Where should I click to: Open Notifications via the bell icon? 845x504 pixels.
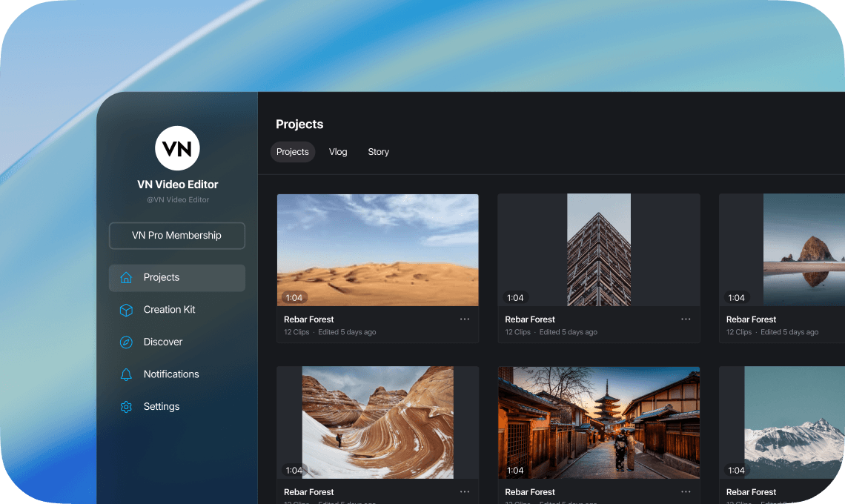126,374
